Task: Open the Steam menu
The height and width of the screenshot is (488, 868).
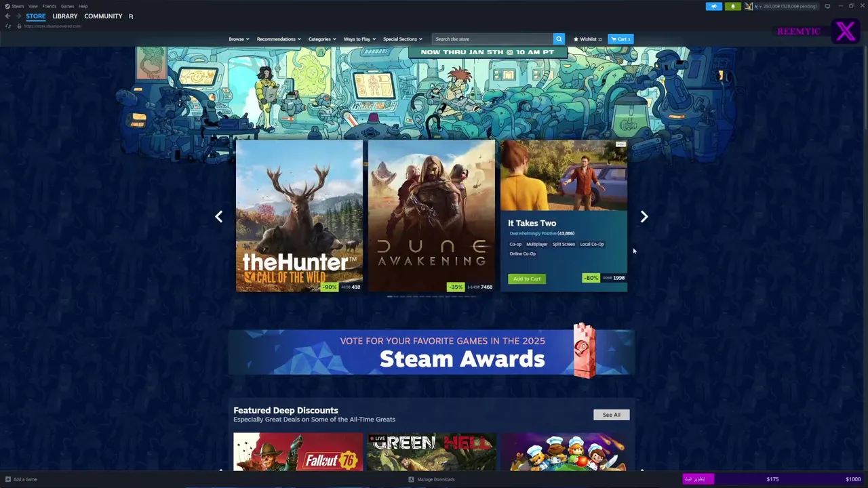Action: [x=18, y=6]
